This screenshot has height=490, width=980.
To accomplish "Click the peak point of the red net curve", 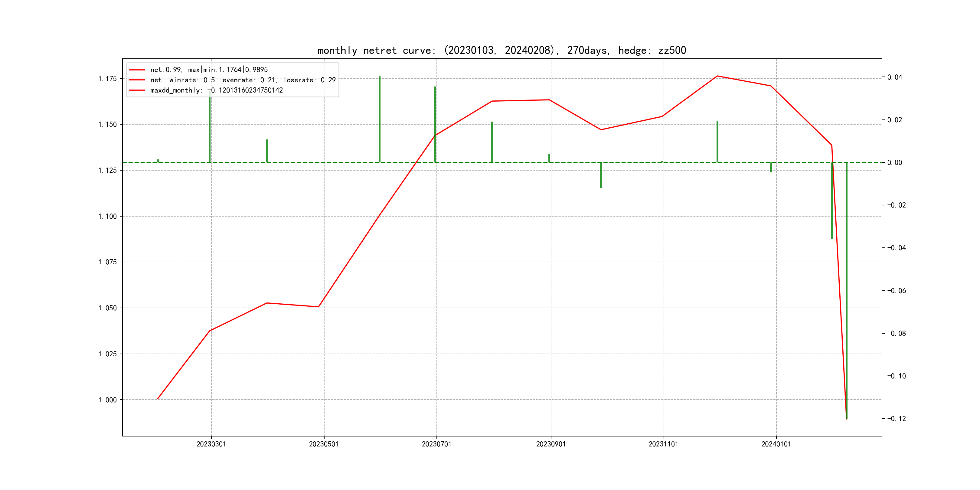I will (717, 76).
